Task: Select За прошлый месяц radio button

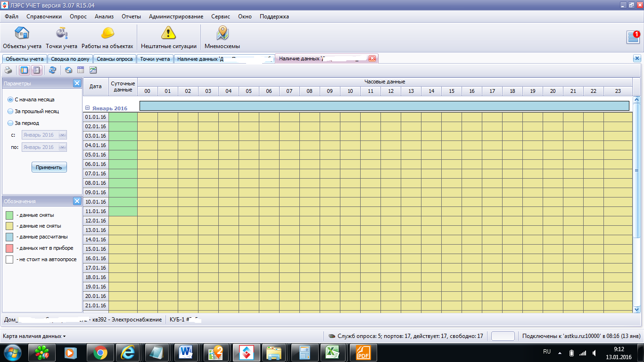Action: point(10,112)
